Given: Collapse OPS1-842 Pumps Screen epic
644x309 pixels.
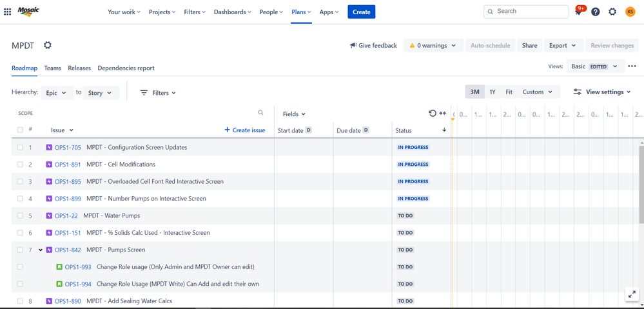Looking at the screenshot, I should (40, 250).
